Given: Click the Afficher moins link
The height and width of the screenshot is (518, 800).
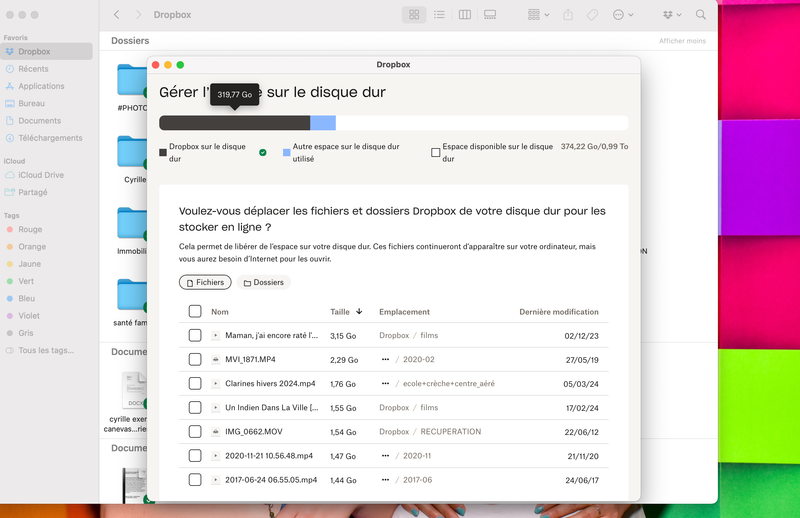Looking at the screenshot, I should click(x=682, y=41).
